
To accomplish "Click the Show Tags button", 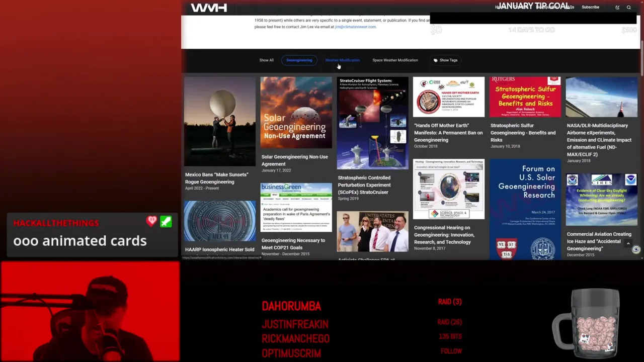I will 445,60.
